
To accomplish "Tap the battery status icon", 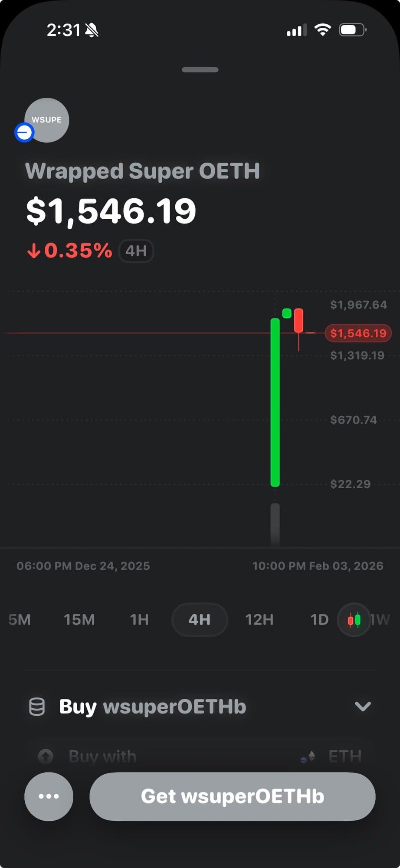I will click(352, 30).
